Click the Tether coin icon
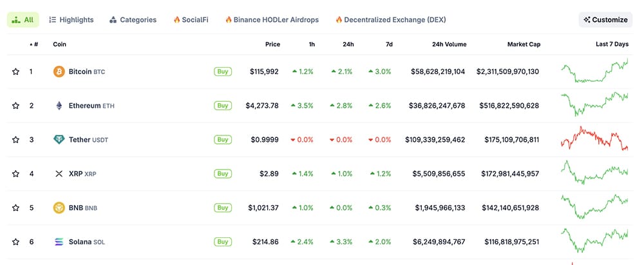Screen dimensions: 644x265 (x=59, y=140)
